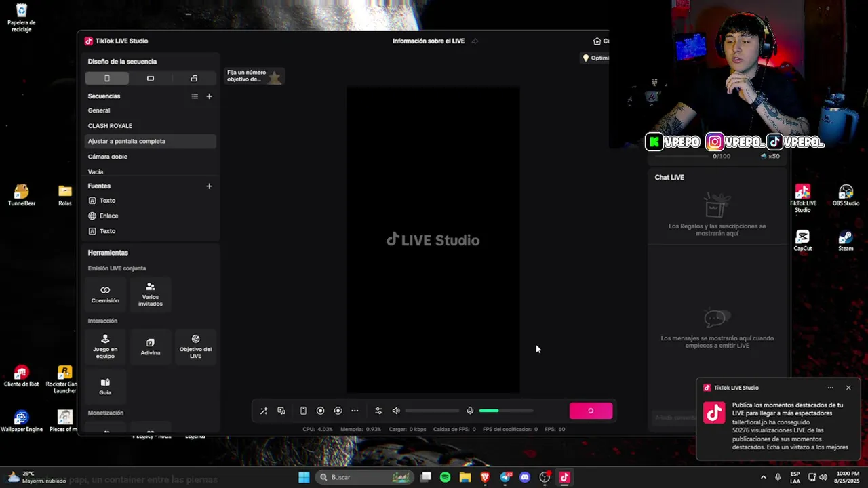This screenshot has height=488, width=868.
Task: Open the Secuencias list view icon
Action: [195, 96]
